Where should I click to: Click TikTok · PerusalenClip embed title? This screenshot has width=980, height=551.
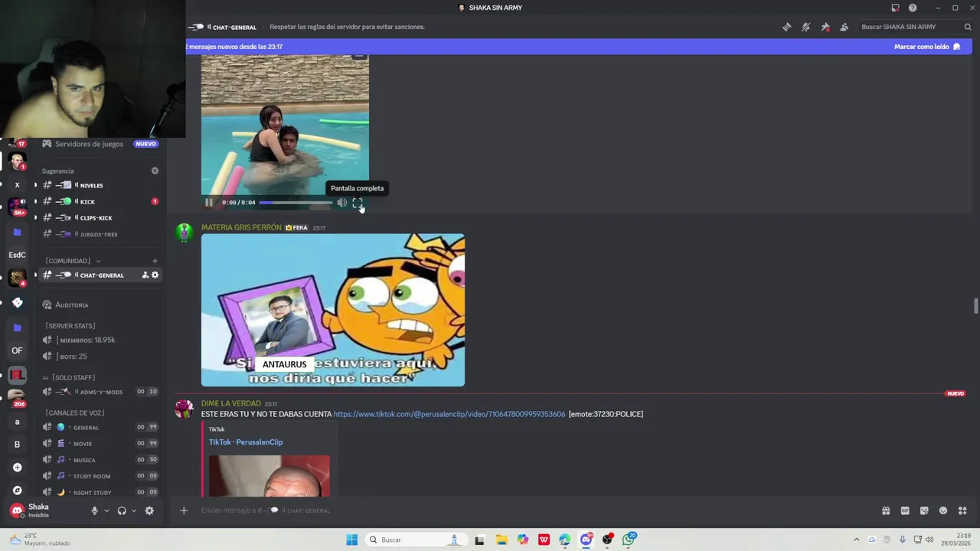point(246,442)
